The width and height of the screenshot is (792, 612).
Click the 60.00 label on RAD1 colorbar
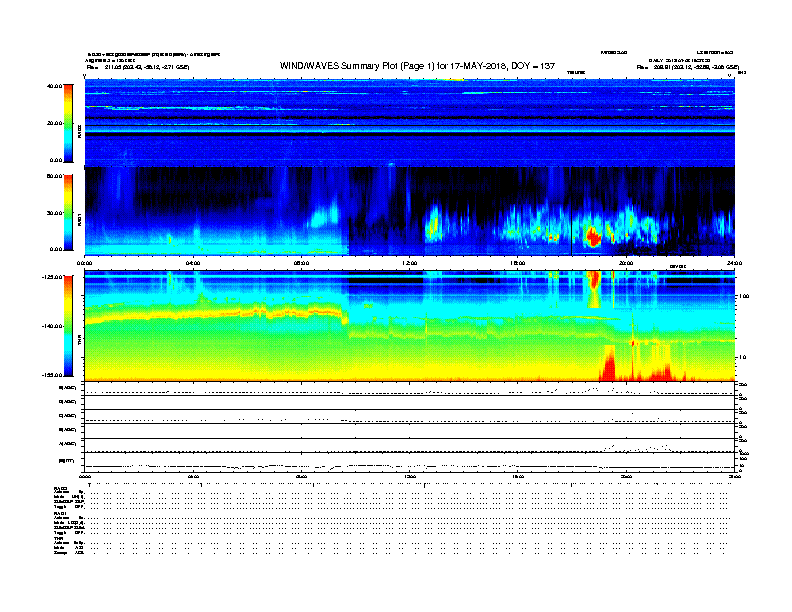point(54,176)
